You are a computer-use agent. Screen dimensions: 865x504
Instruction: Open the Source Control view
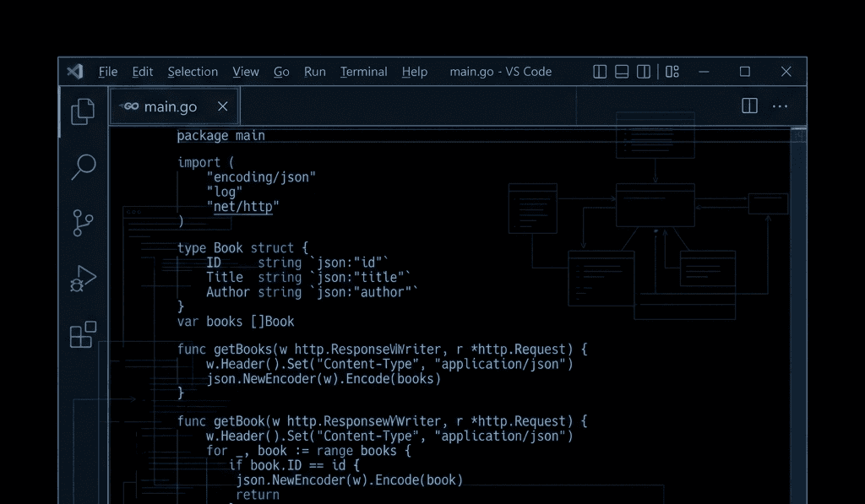click(83, 223)
